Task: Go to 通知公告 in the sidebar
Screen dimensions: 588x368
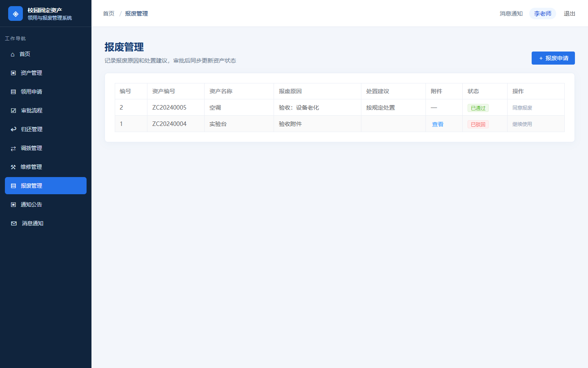Action: [46, 204]
